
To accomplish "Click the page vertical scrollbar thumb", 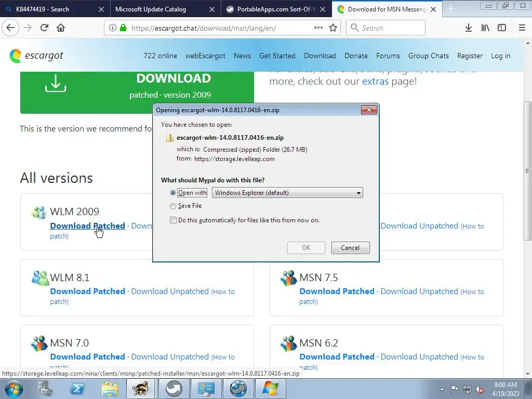I will [x=528, y=171].
